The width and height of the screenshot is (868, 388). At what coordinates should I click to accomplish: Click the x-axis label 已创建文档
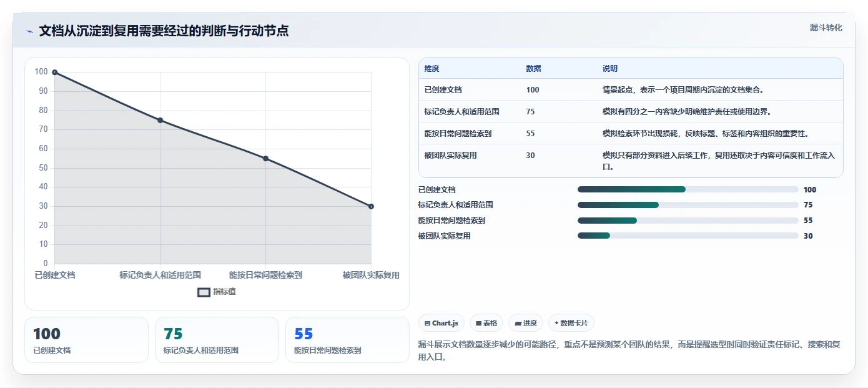(x=55, y=275)
